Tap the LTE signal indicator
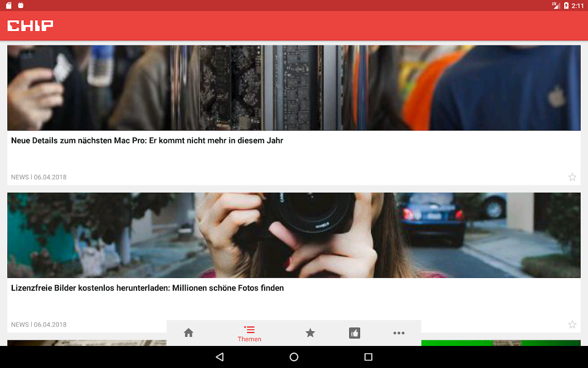The width and height of the screenshot is (588, 368). 556,6
